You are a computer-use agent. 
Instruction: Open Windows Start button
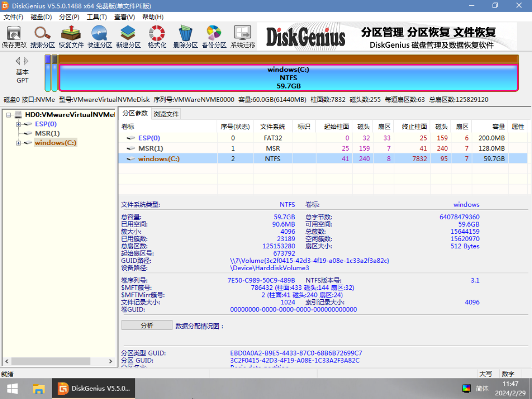pos(13,389)
